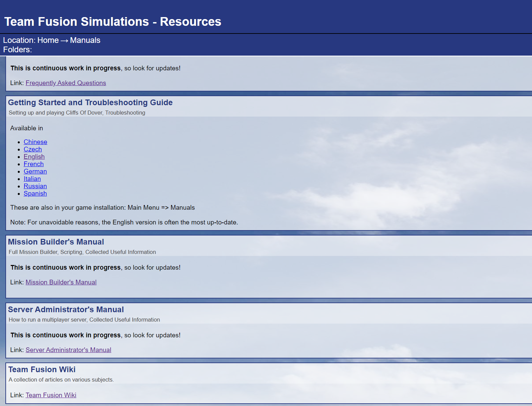This screenshot has width=532, height=406.
Task: Click the Mission Builder's Manual section heading
Action: pos(56,242)
